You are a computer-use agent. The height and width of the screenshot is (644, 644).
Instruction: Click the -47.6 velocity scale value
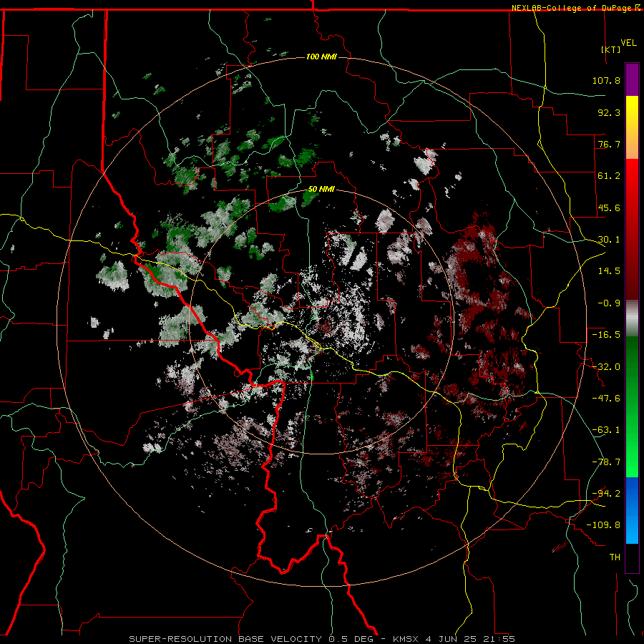[x=606, y=399]
